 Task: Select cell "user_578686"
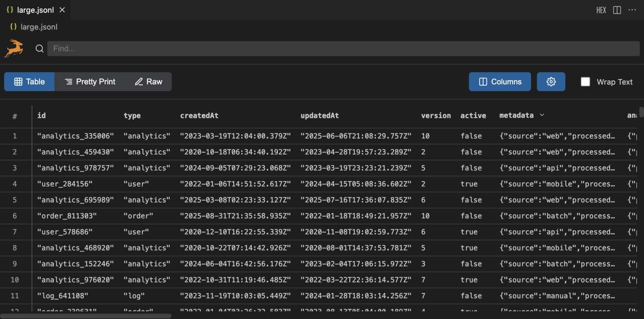65,232
